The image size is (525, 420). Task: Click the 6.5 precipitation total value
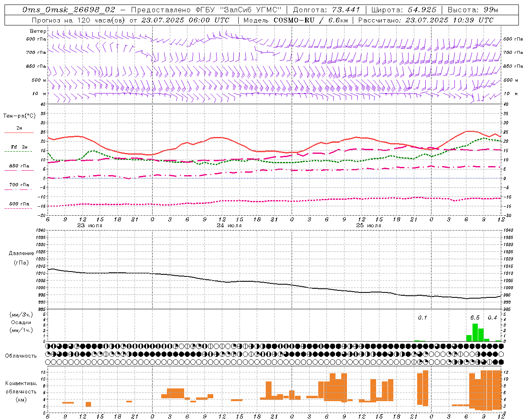[x=475, y=318]
